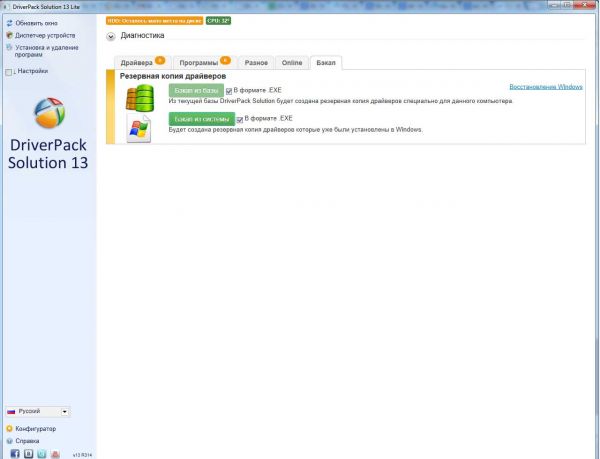
Task: Click the Резервная копия драйверов heading
Action: coord(173,76)
